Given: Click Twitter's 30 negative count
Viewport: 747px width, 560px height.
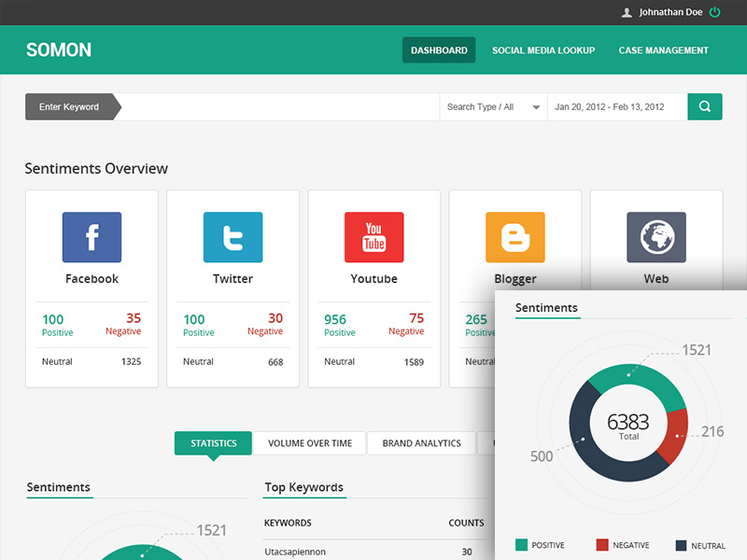Looking at the screenshot, I should coord(275,318).
